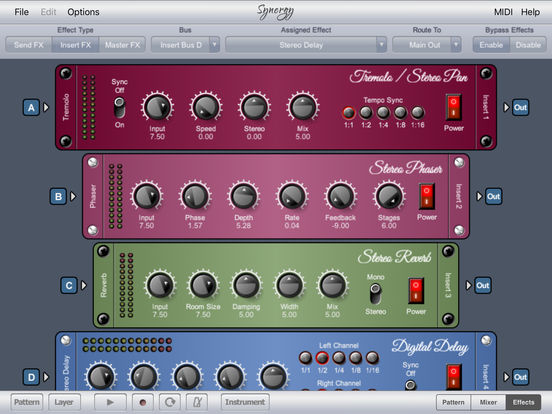Click the Phaser Stages knob
Image resolution: width=552 pixels, height=414 pixels.
[x=389, y=196]
